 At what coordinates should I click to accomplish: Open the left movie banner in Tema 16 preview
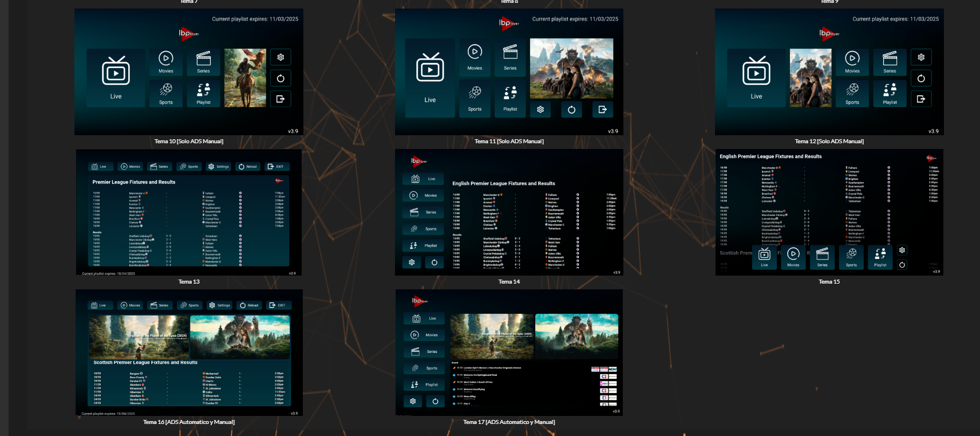139,336
